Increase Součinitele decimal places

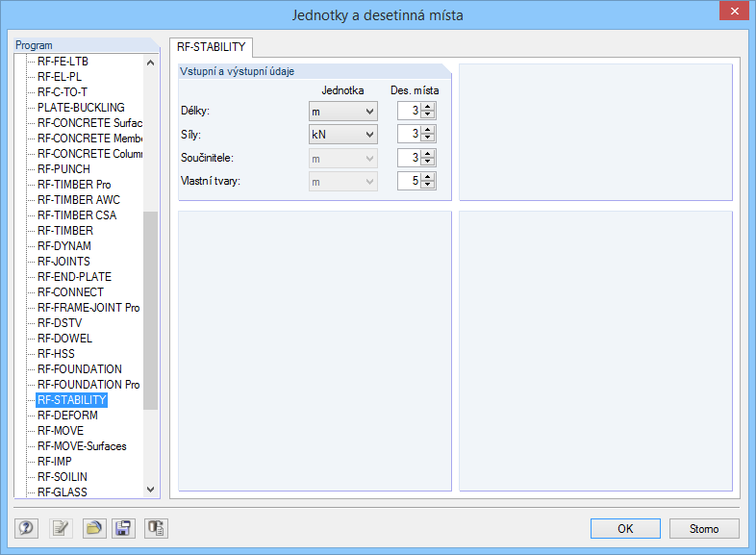[x=428, y=153]
